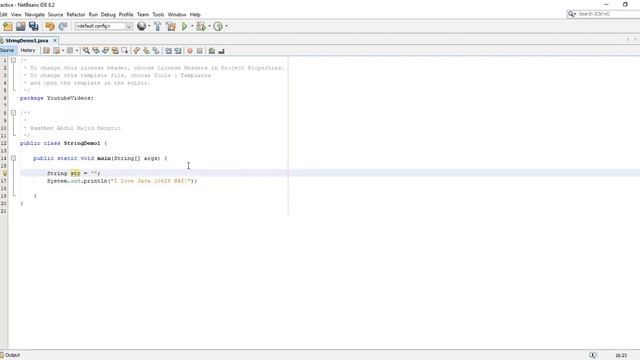Stop Macro Recording with square icon
This screenshot has width=640, height=360.
(200, 51)
